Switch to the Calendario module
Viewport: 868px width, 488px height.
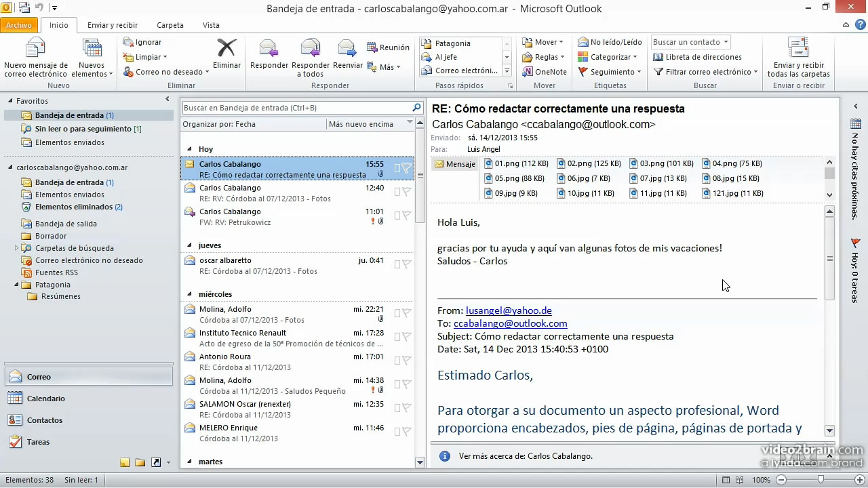click(x=88, y=399)
